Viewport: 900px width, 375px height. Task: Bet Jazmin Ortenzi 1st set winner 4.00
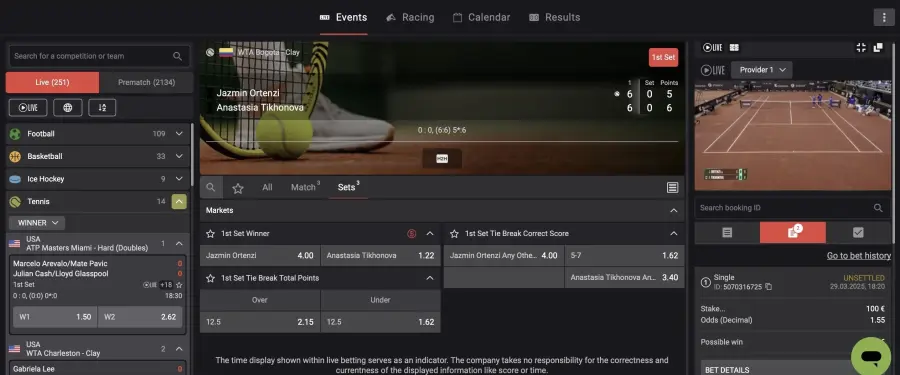[259, 256]
